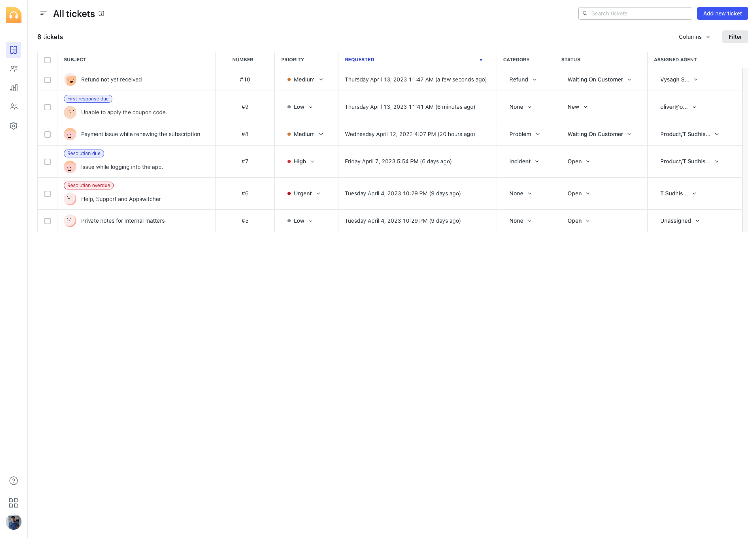Check the box for ticket #6
Screen dimensions: 756x538
point(48,194)
